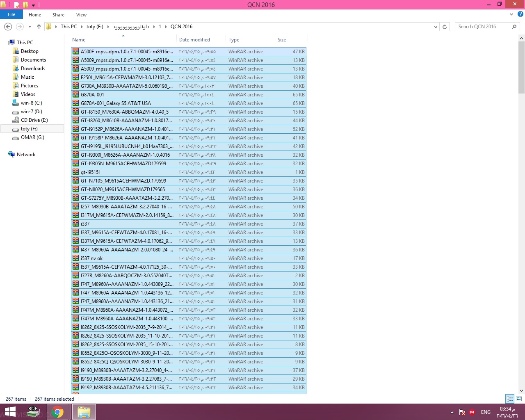Screen dimensions: 525x420
Task: Select file GT-I9305N_M9615ACEHWMAZD179599
Action: [189, 164]
